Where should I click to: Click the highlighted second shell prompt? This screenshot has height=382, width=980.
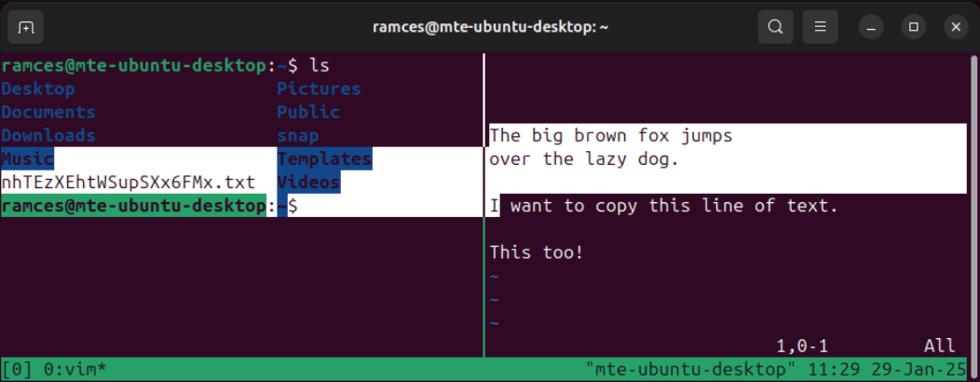pos(149,206)
